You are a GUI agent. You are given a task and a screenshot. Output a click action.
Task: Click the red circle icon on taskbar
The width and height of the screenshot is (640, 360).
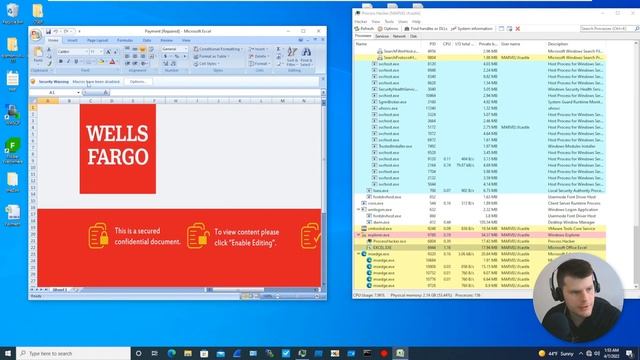click(384, 353)
